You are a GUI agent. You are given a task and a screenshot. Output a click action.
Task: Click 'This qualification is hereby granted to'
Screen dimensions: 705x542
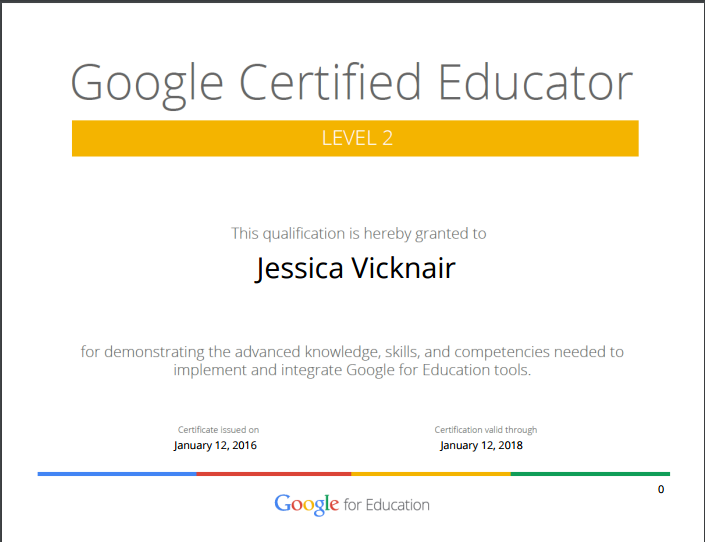click(358, 234)
